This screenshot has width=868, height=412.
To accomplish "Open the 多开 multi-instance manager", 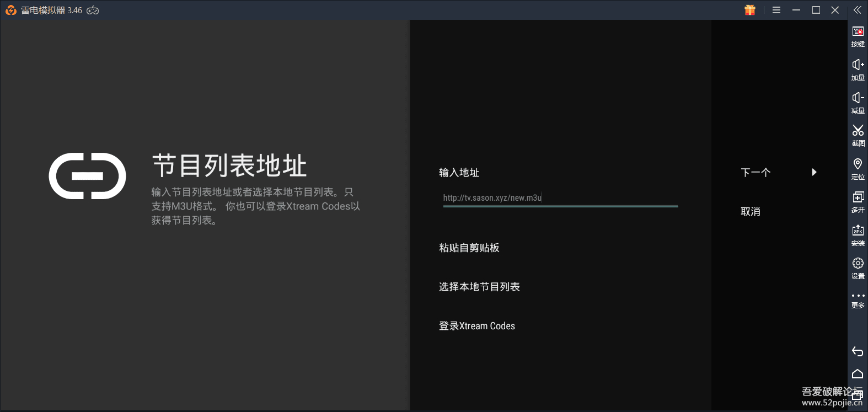I will pos(858,202).
